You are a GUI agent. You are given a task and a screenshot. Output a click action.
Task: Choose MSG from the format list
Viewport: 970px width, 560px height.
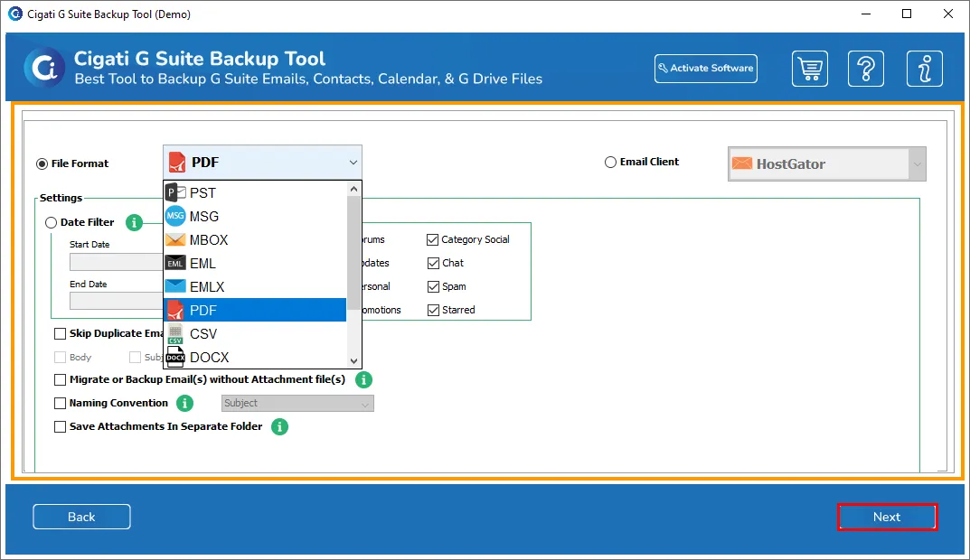coord(255,217)
